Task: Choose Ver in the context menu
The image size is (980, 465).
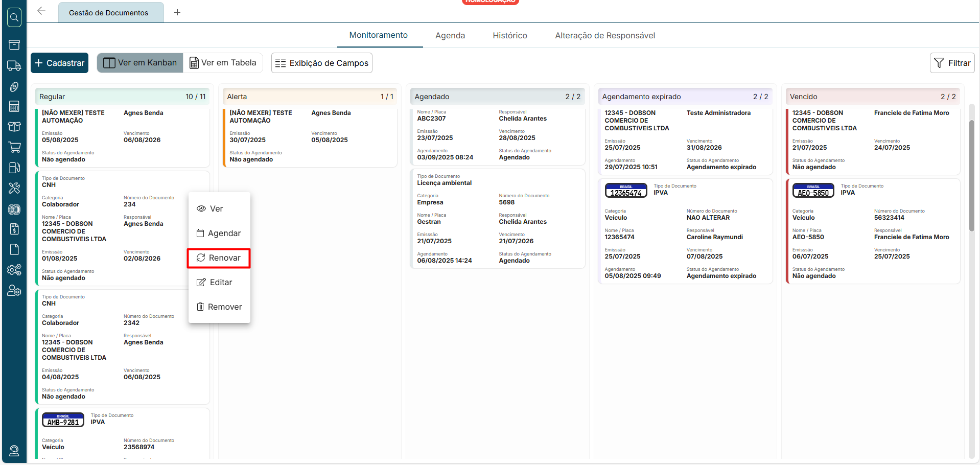Action: tap(219, 208)
